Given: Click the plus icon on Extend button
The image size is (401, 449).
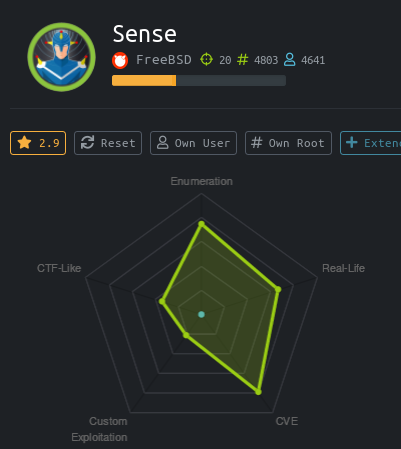Looking at the screenshot, I should 351,143.
